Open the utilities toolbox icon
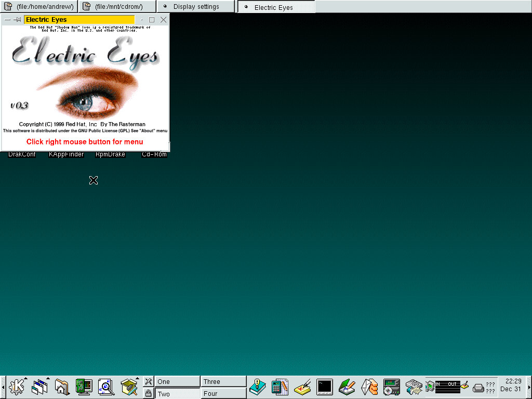 point(128,387)
